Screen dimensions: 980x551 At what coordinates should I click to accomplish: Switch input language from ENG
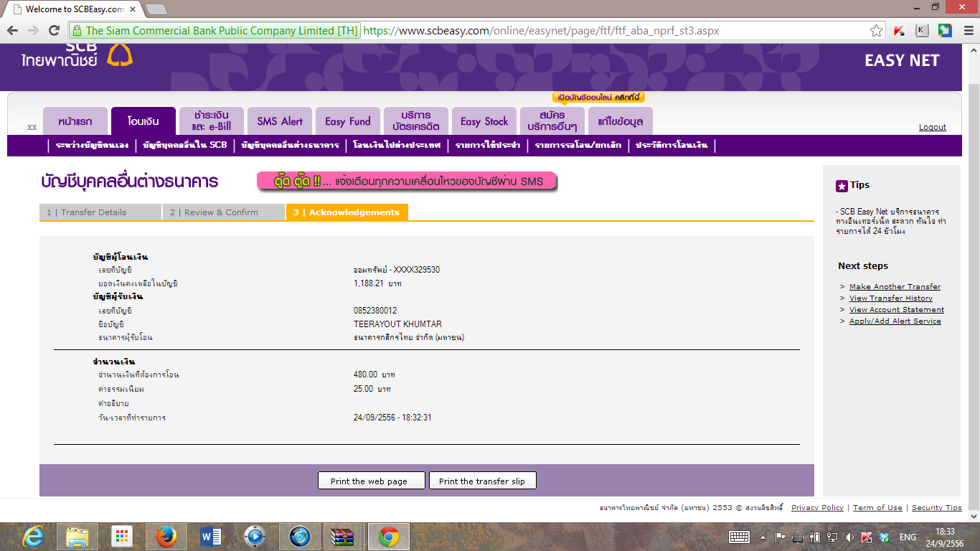pyautogui.click(x=908, y=537)
